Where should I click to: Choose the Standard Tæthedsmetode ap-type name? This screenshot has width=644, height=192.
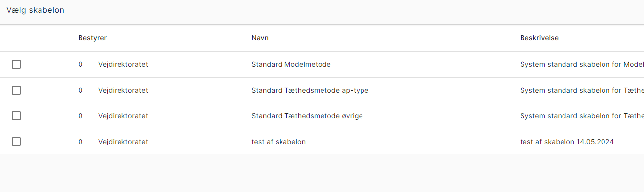tap(310, 90)
